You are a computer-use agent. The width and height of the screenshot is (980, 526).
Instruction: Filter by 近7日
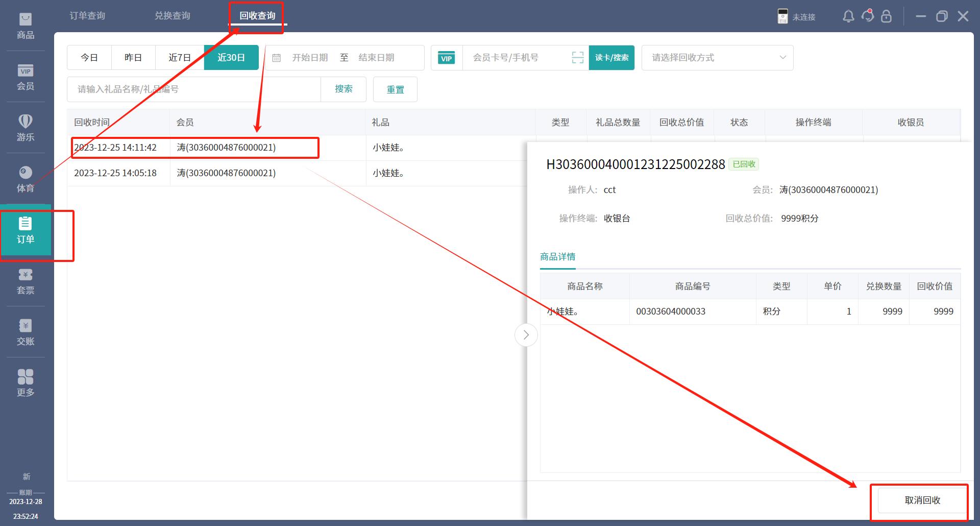pos(180,58)
